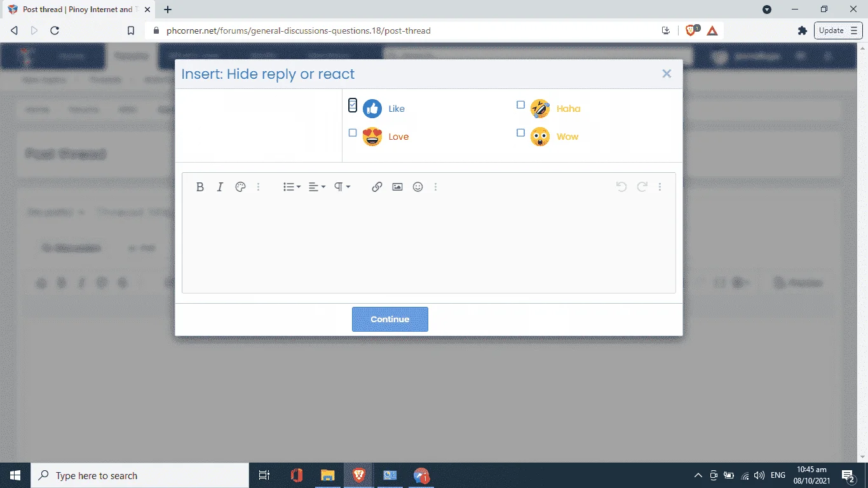Open Task View from the taskbar
The image size is (868, 488).
(x=265, y=475)
